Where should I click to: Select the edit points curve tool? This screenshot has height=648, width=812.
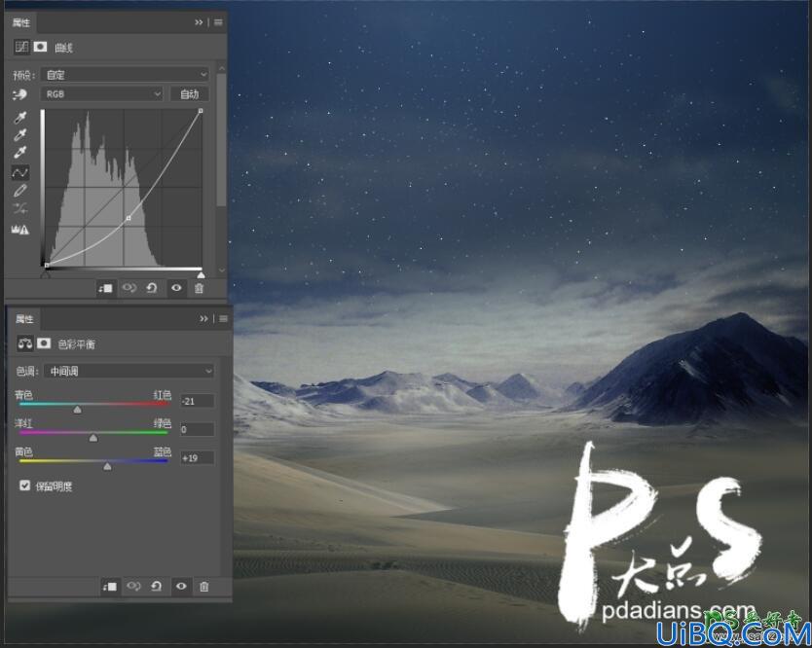[x=19, y=172]
